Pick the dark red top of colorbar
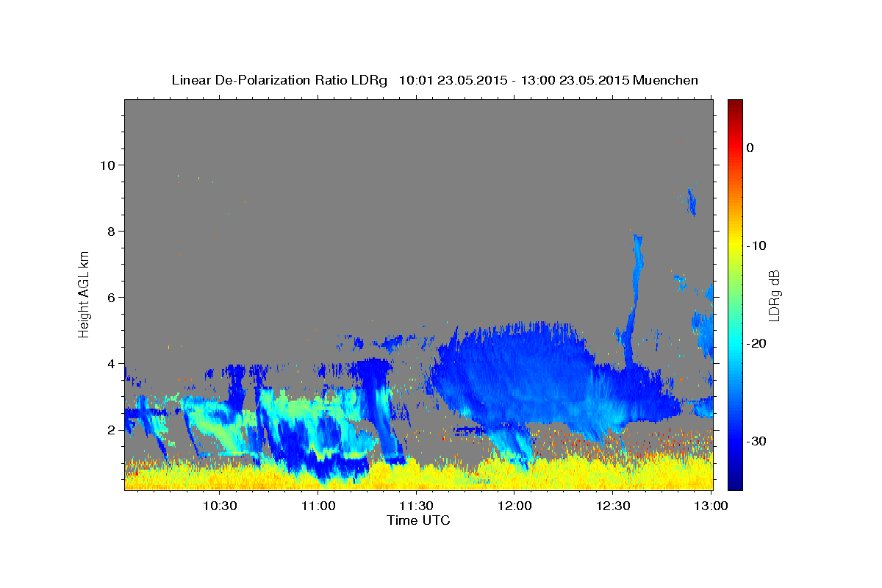Image resolution: width=882 pixels, height=588 pixels. 735,104
